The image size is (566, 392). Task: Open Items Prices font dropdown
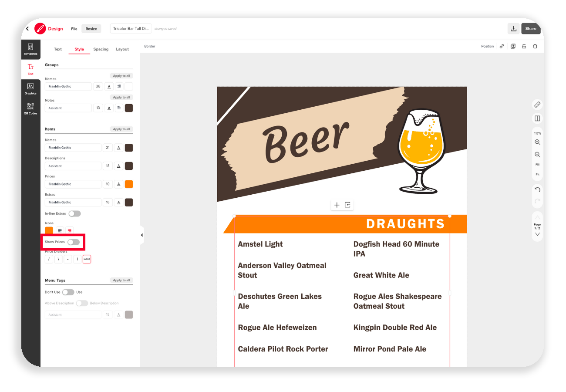pos(73,184)
